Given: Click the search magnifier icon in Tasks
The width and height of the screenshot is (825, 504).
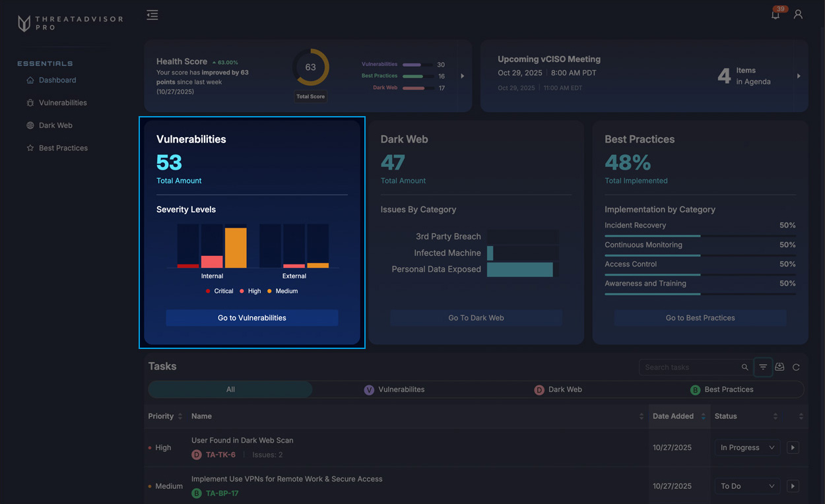Looking at the screenshot, I should (x=744, y=367).
